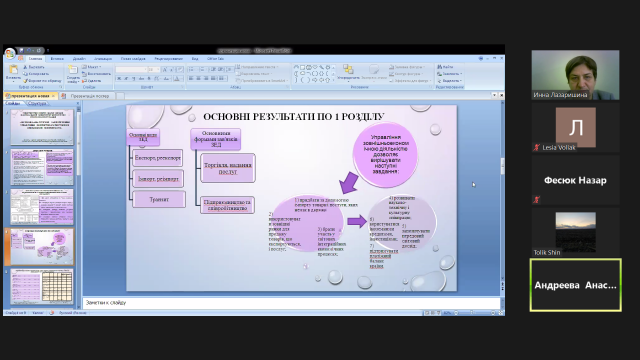Image resolution: width=640 pixels, height=360 pixels.
Task: Open the Design ribbon tab
Action: pos(79,59)
